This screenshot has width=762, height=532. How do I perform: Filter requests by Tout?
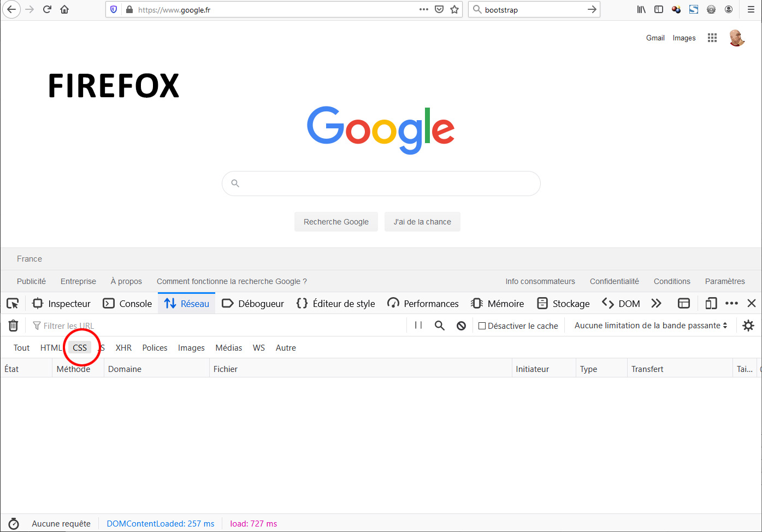pos(22,347)
